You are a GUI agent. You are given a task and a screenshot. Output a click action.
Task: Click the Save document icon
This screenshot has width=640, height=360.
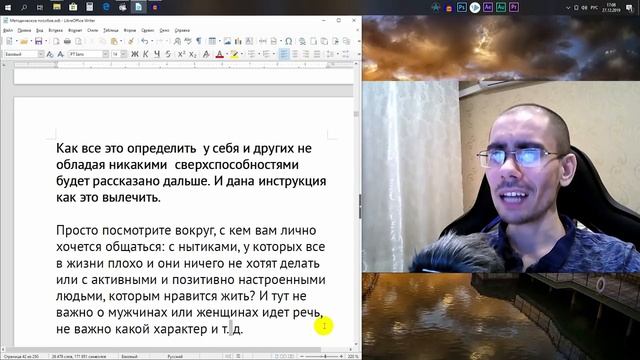click(x=38, y=41)
